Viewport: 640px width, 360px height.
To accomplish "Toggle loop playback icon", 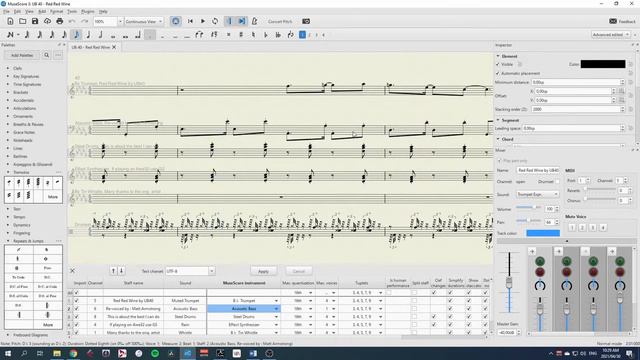I will (x=215, y=21).
